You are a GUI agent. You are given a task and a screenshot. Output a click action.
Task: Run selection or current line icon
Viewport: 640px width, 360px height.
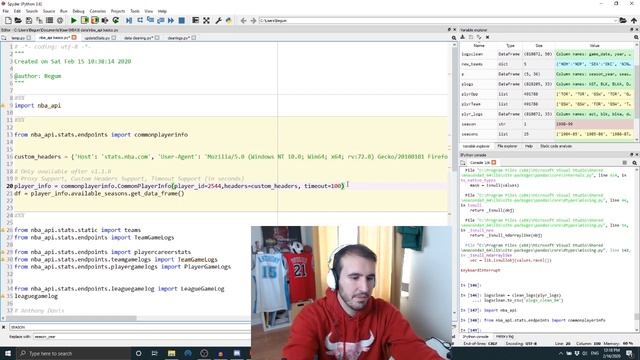pyautogui.click(x=105, y=20)
